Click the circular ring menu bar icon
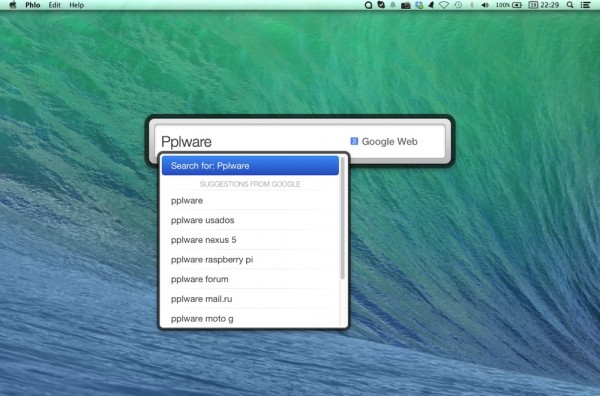This screenshot has width=600, height=396. tap(368, 5)
